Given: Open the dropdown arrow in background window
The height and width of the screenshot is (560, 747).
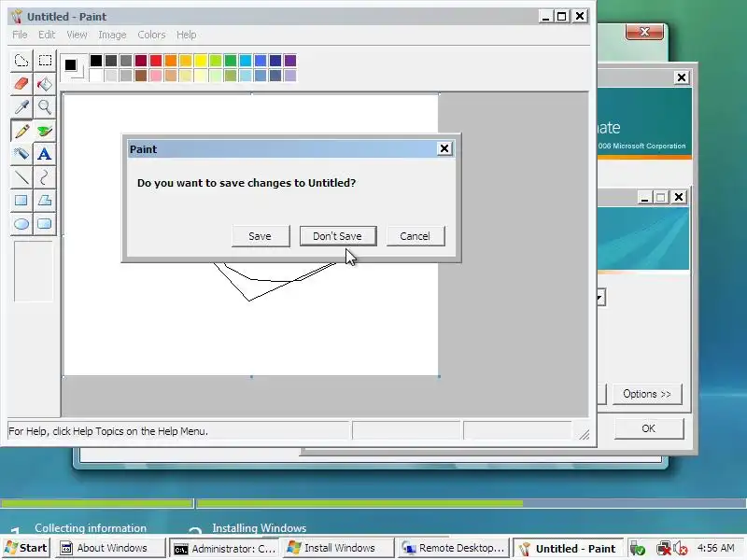Looking at the screenshot, I should coord(600,298).
